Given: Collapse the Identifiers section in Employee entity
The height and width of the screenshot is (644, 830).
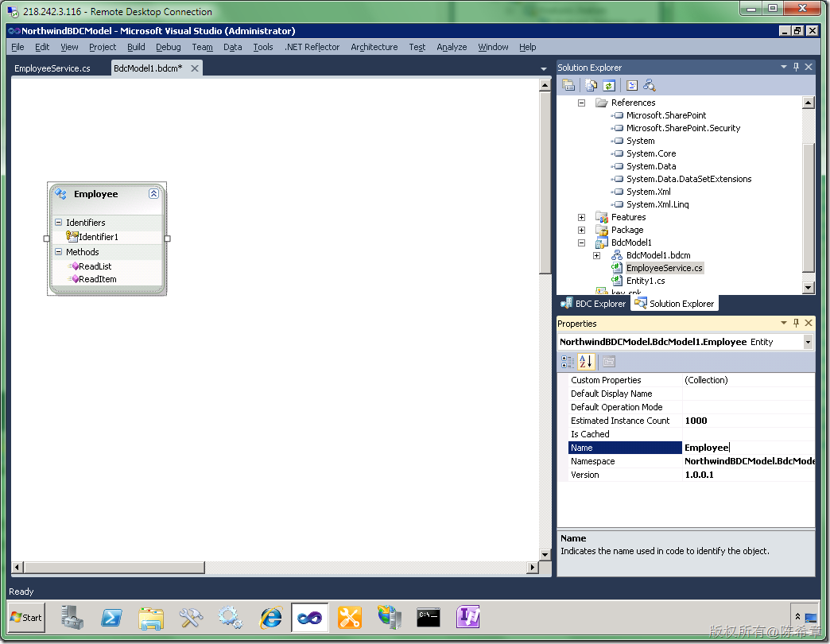Looking at the screenshot, I should pos(59,223).
